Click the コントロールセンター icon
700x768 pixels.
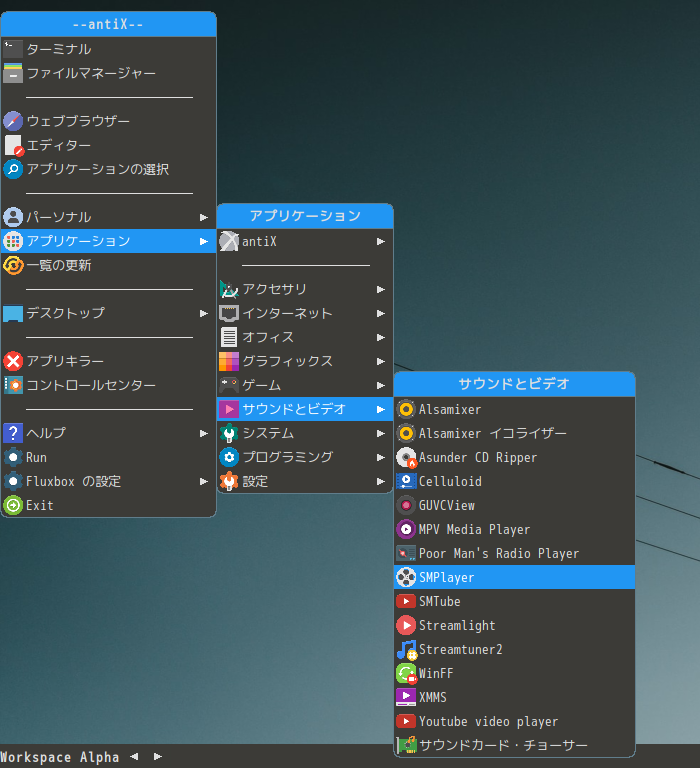(13, 385)
